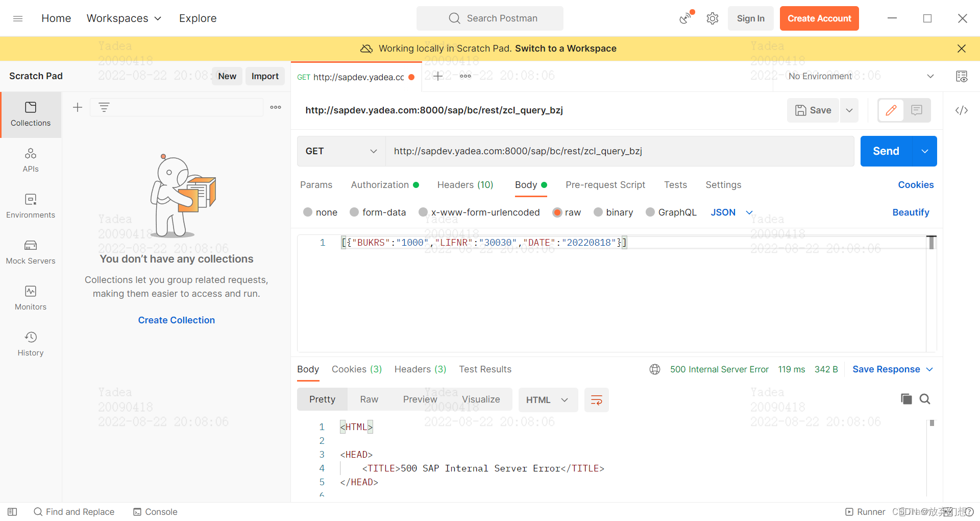Switch to the Tests tab
Image resolution: width=980 pixels, height=521 pixels.
675,185
